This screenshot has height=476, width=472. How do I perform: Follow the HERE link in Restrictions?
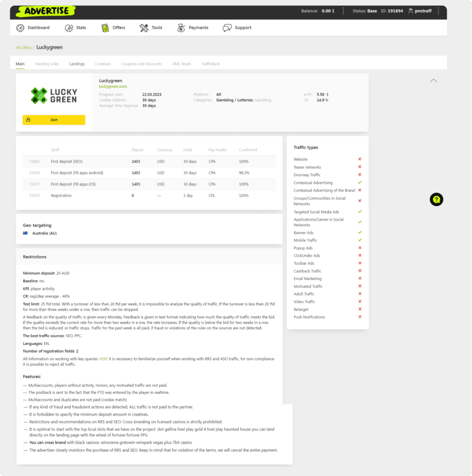[x=103, y=359]
